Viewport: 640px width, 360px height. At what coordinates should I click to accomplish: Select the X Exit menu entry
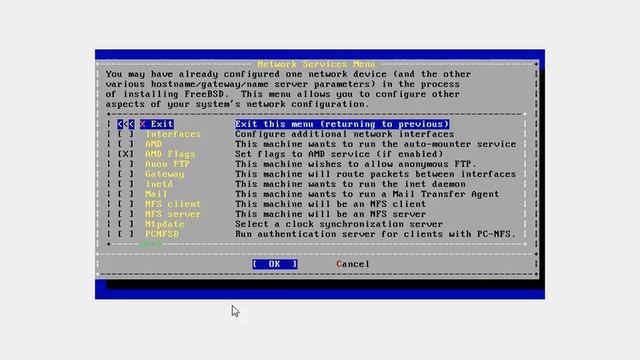pyautogui.click(x=157, y=124)
